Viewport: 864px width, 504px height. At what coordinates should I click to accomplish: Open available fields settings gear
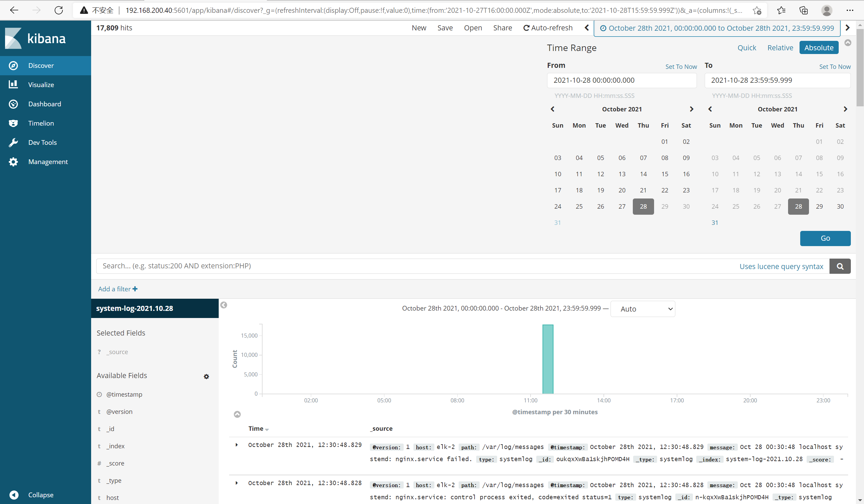click(206, 376)
